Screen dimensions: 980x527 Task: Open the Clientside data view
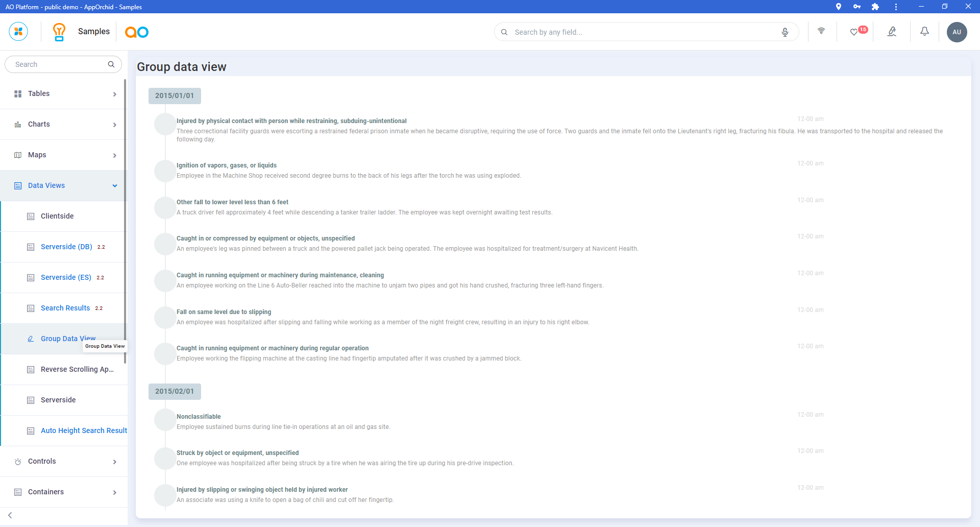(57, 217)
